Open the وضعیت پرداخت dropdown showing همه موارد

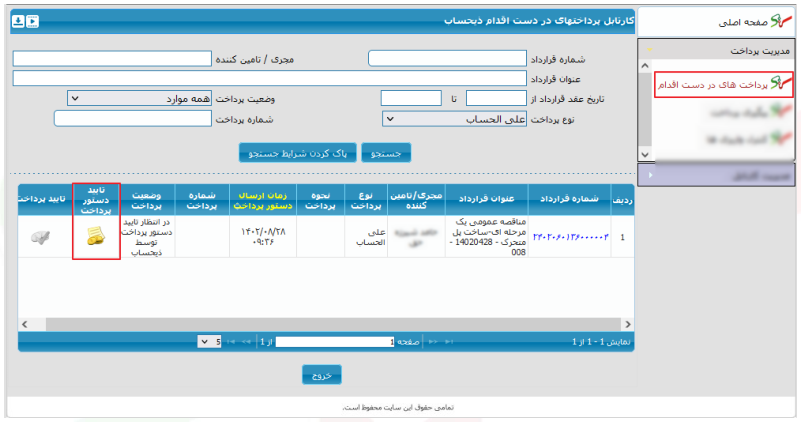coord(139,99)
